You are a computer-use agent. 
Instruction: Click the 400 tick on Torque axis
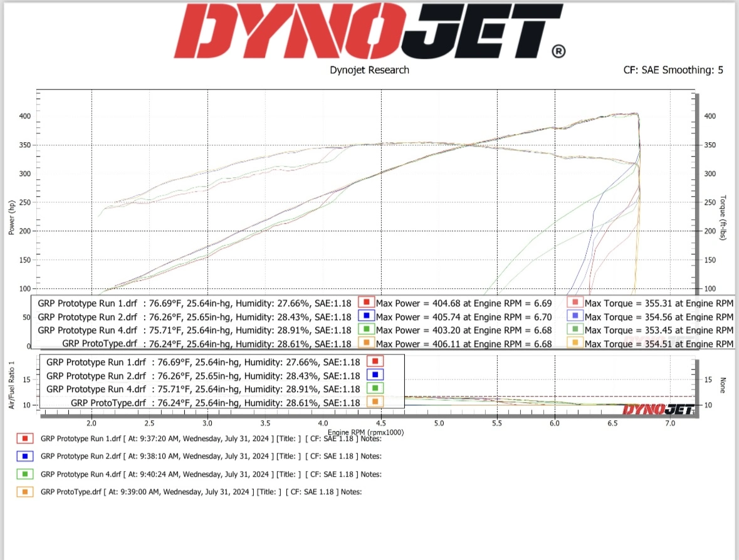710,116
